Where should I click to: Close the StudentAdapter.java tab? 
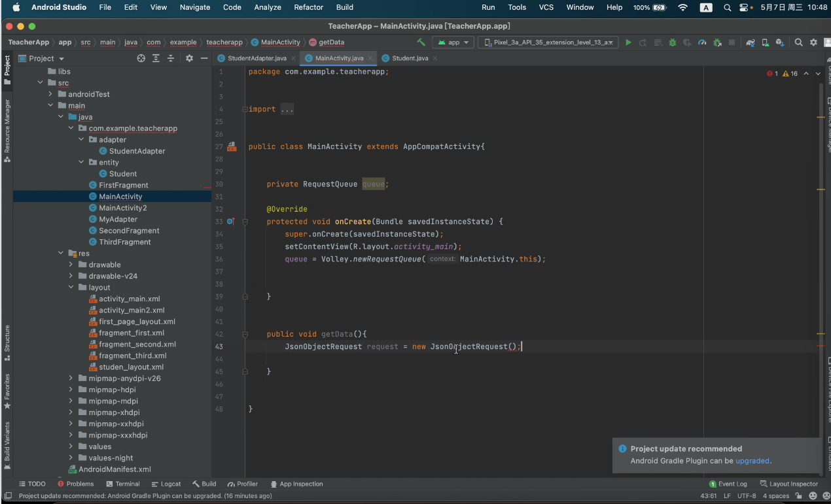pyautogui.click(x=293, y=58)
